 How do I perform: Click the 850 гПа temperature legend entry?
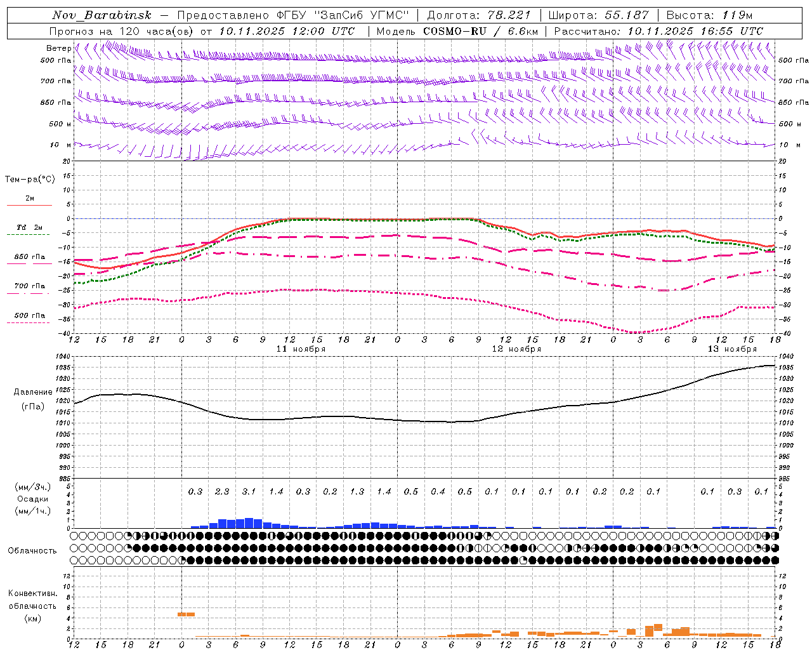coord(30,257)
